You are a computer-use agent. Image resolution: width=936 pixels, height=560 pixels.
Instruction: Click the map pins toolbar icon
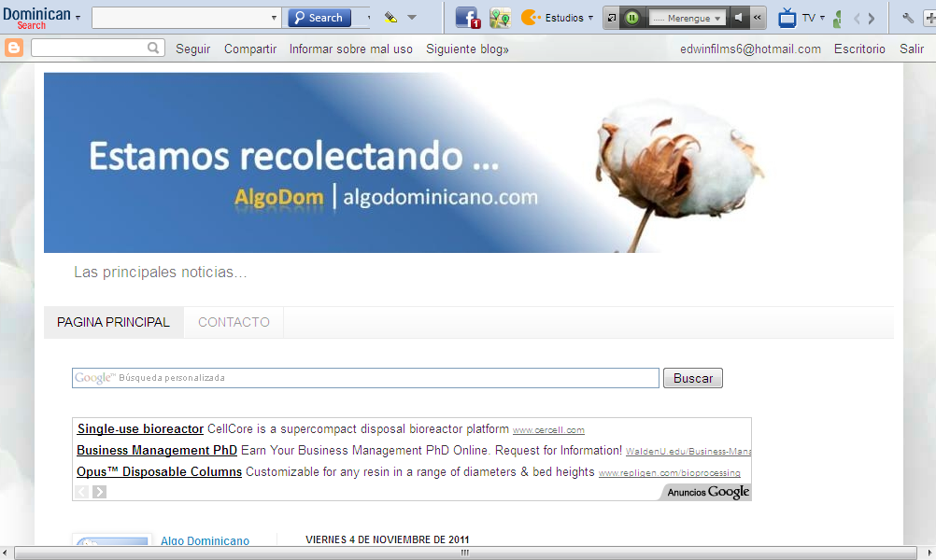pos(501,18)
